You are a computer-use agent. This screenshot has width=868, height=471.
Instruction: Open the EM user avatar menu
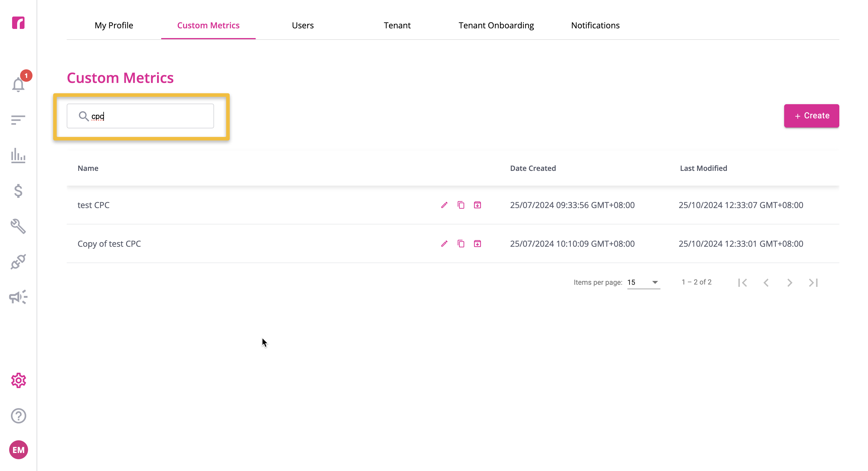pyautogui.click(x=19, y=450)
